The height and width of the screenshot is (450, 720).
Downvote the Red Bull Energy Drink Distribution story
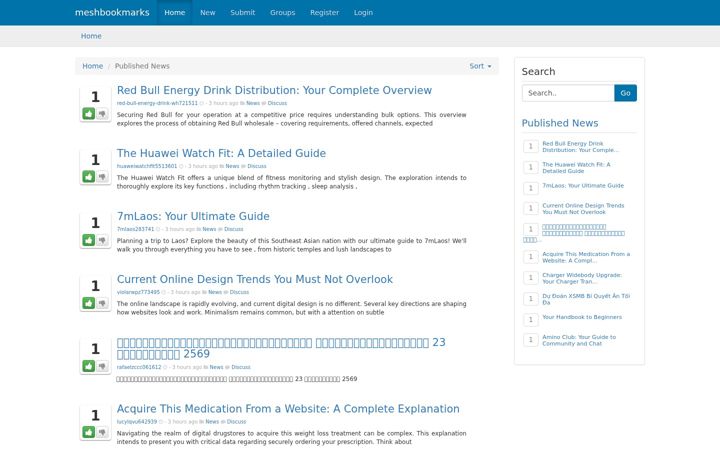(x=102, y=113)
